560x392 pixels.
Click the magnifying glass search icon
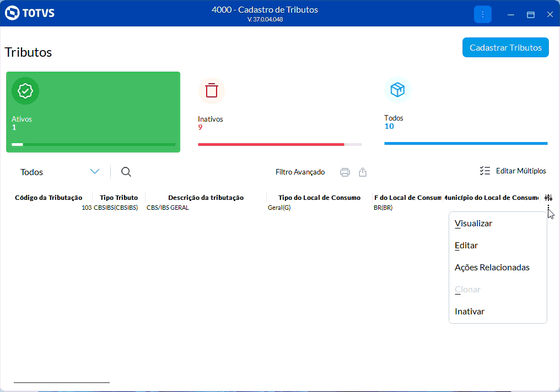tap(126, 172)
